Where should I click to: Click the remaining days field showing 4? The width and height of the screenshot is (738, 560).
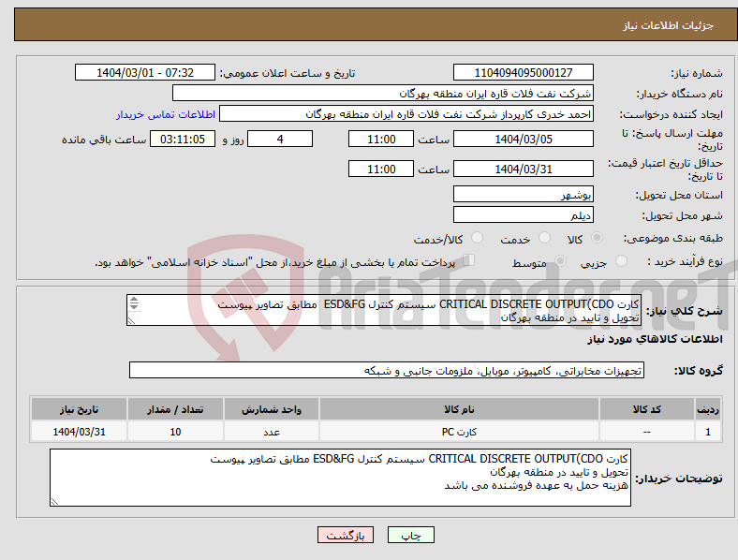click(280, 139)
